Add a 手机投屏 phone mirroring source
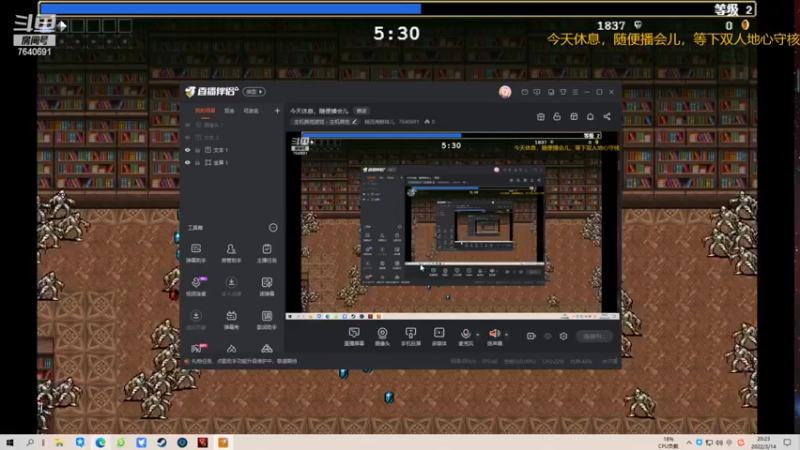The width and height of the screenshot is (800, 450). coord(411,337)
